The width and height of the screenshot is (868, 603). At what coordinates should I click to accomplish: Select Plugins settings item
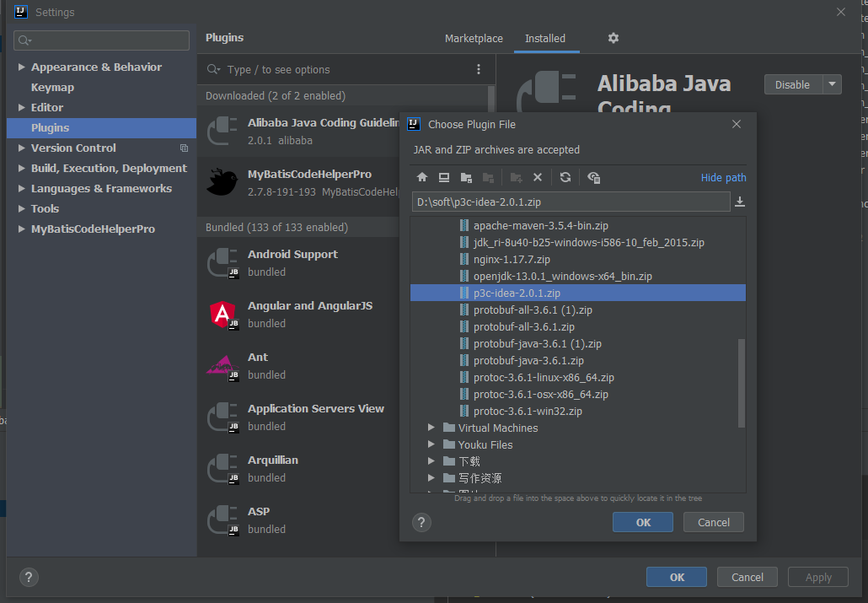[x=101, y=127]
